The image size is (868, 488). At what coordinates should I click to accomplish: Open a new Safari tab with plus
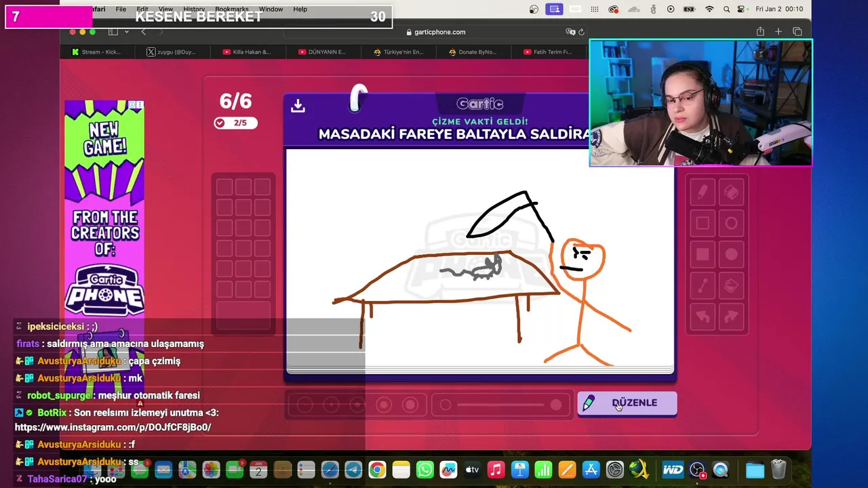778,32
